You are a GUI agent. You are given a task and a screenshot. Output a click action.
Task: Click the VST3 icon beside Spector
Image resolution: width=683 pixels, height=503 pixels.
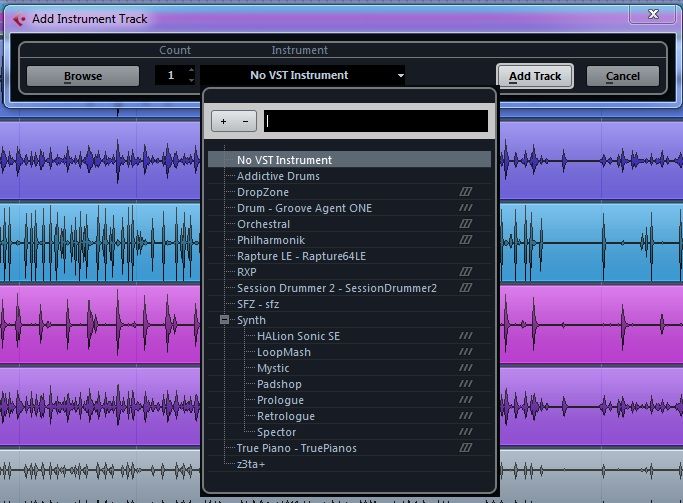tap(466, 432)
